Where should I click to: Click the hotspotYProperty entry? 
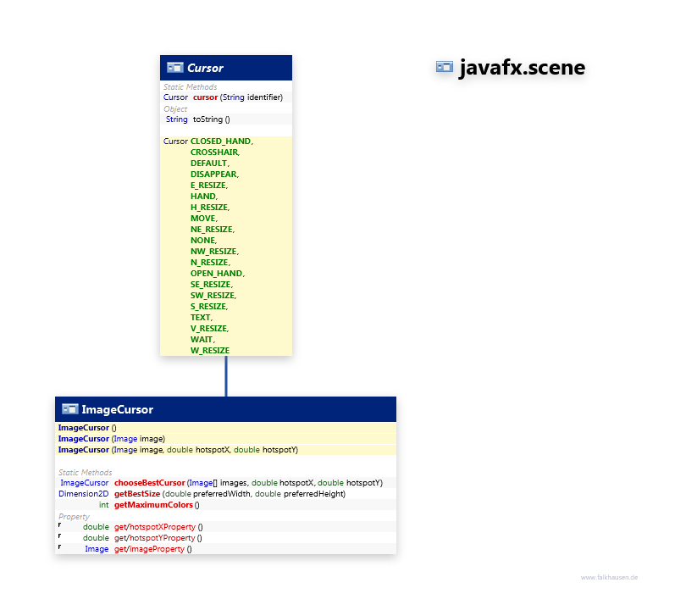click(x=155, y=538)
